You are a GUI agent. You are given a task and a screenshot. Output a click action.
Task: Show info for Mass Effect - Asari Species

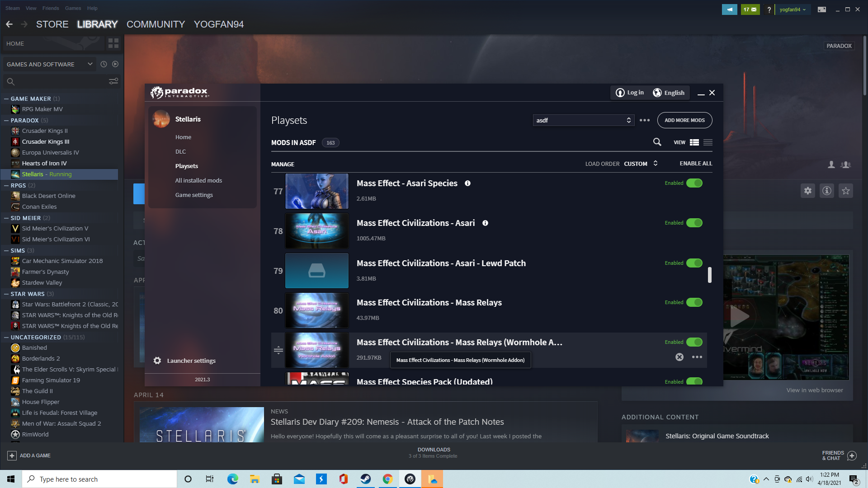pyautogui.click(x=468, y=183)
